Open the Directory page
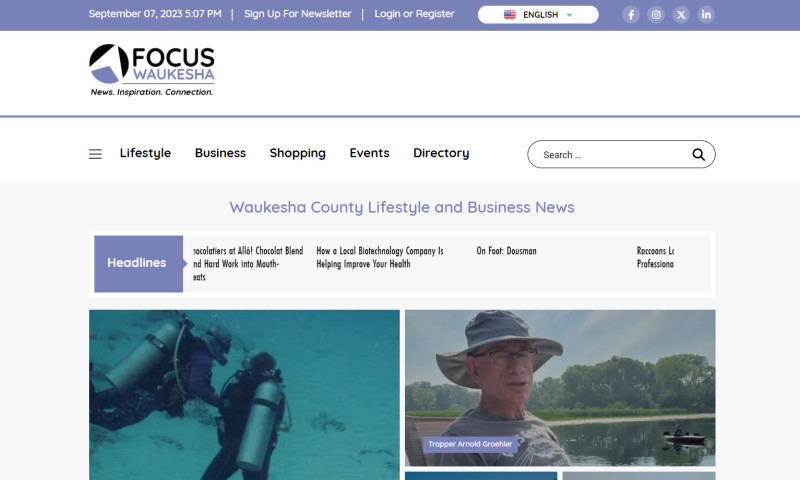 click(441, 153)
